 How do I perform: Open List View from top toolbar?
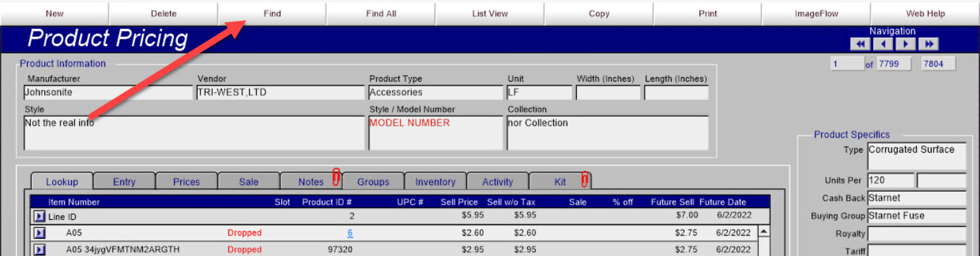click(490, 13)
